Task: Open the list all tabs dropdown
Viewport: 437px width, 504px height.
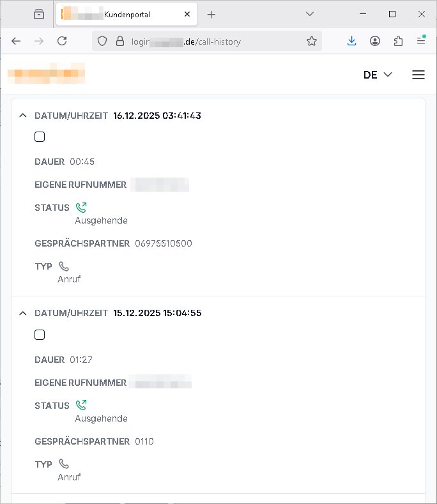Action: click(310, 14)
